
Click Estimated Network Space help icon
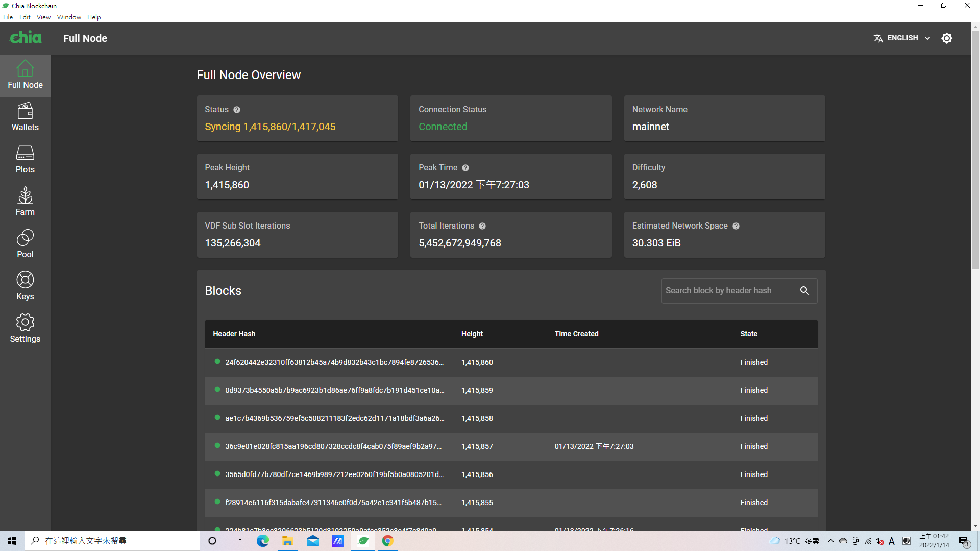(x=736, y=226)
